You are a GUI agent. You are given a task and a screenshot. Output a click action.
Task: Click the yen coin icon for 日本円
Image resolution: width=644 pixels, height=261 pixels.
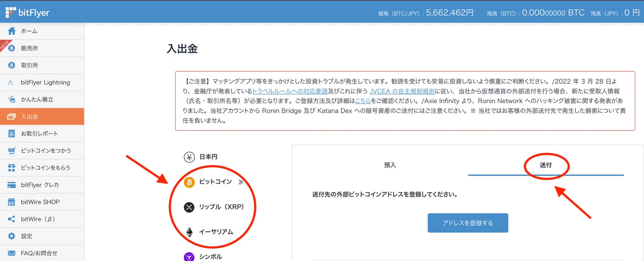click(189, 157)
